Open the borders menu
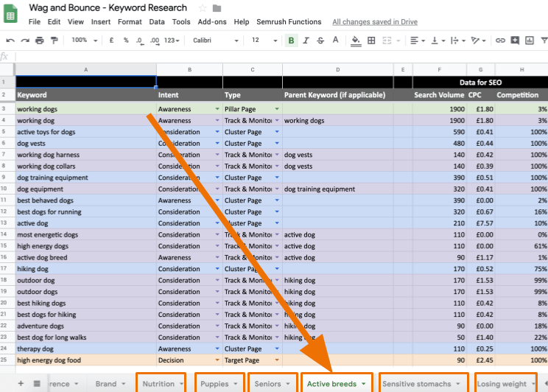The width and height of the screenshot is (548, 392). click(371, 41)
